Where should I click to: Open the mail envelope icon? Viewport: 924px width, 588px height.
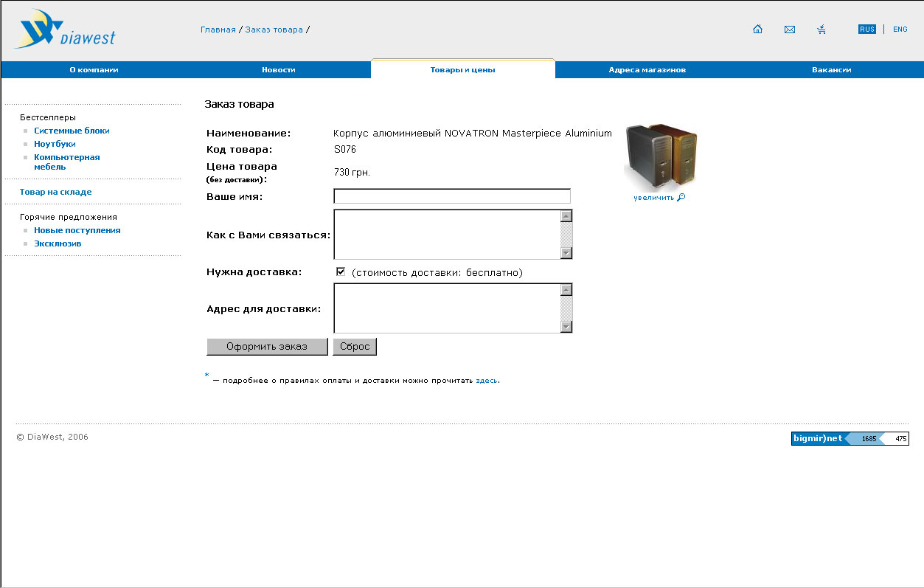click(790, 30)
